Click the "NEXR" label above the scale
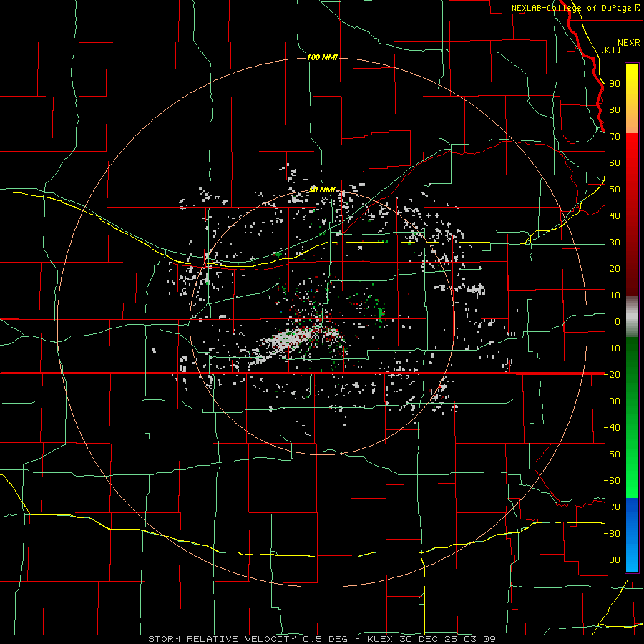 pyautogui.click(x=628, y=43)
